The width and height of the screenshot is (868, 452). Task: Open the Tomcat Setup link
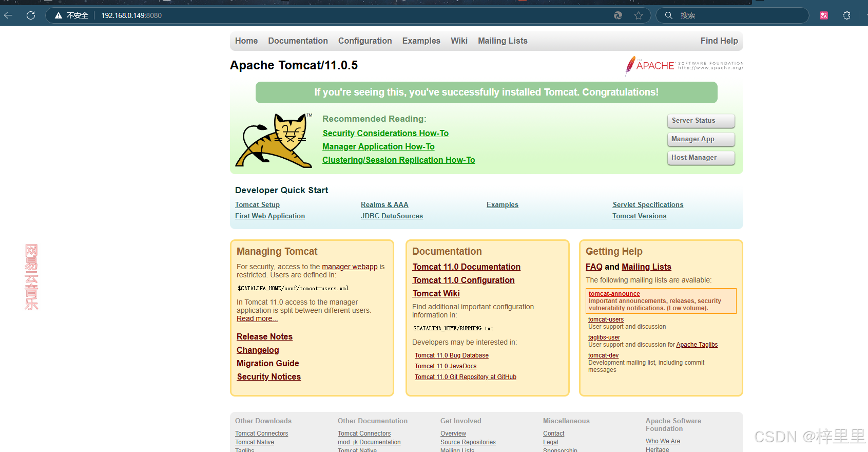point(257,204)
